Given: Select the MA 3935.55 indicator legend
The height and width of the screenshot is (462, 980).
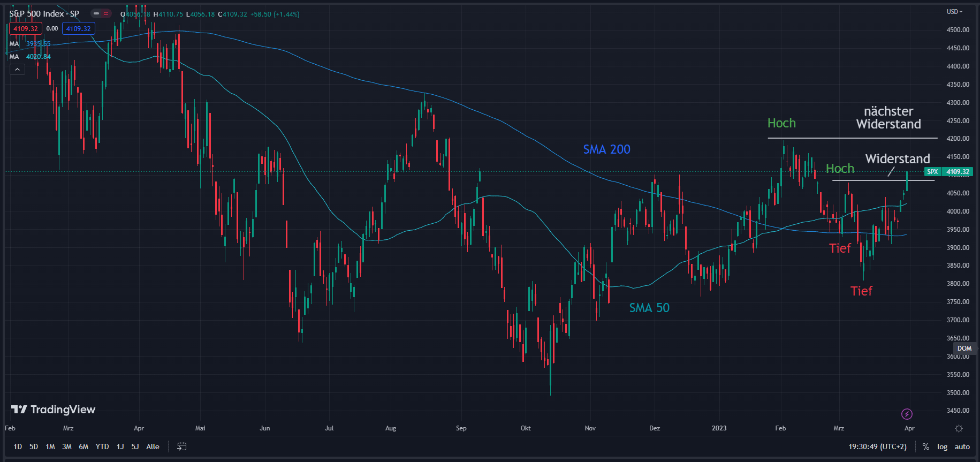Looking at the screenshot, I should click(x=30, y=44).
